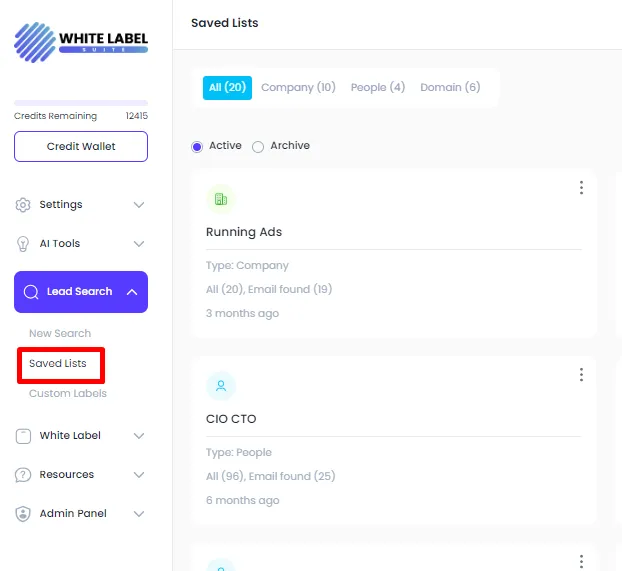Click "Type: Company" text
Viewport: 622px width, 571px height.
(x=247, y=265)
